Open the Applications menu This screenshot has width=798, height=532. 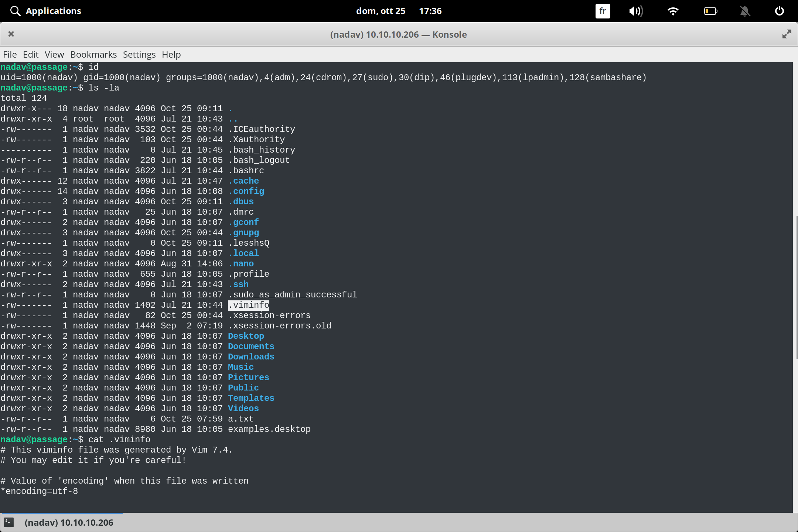[44, 11]
